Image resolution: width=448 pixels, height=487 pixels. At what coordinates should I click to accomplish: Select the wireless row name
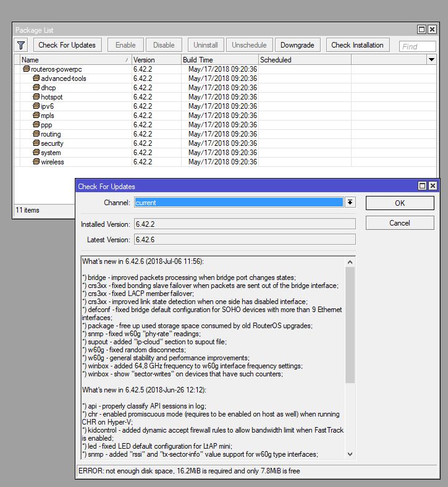(53, 162)
